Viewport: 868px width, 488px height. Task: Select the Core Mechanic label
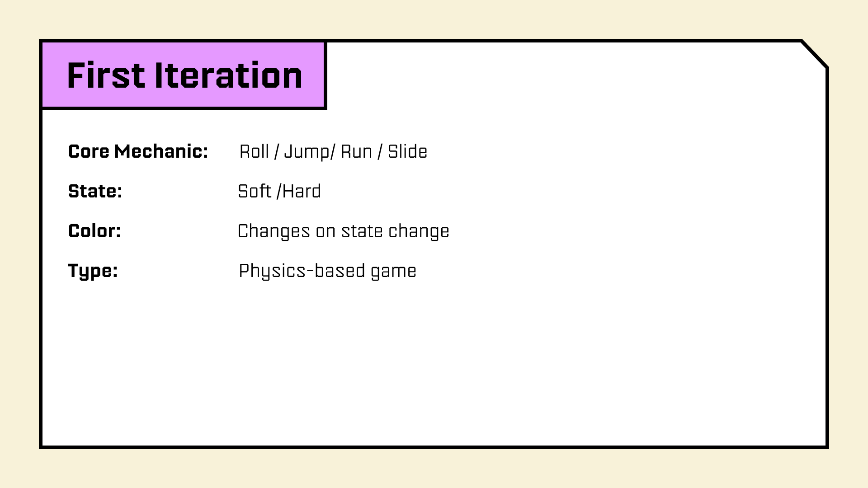pyautogui.click(x=138, y=151)
